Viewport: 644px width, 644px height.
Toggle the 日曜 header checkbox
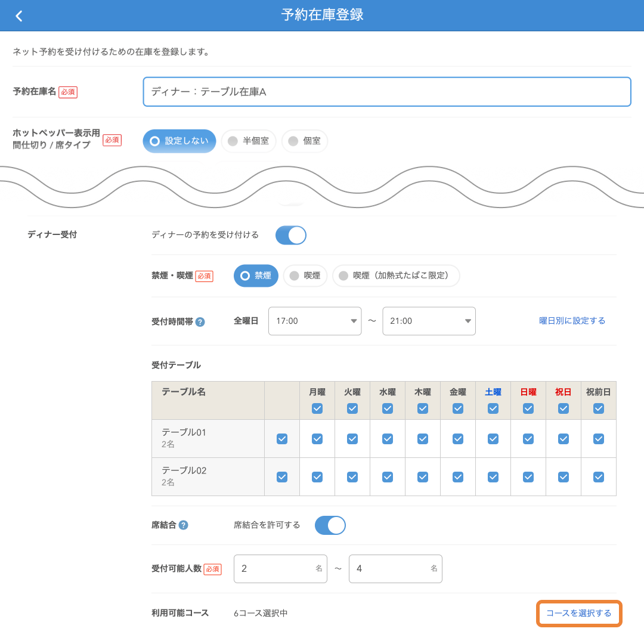(x=528, y=408)
